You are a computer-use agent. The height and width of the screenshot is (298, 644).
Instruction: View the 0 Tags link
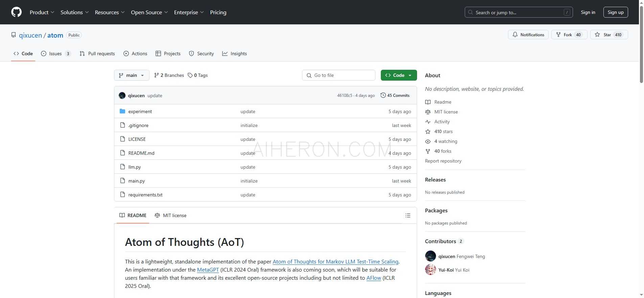(x=198, y=75)
